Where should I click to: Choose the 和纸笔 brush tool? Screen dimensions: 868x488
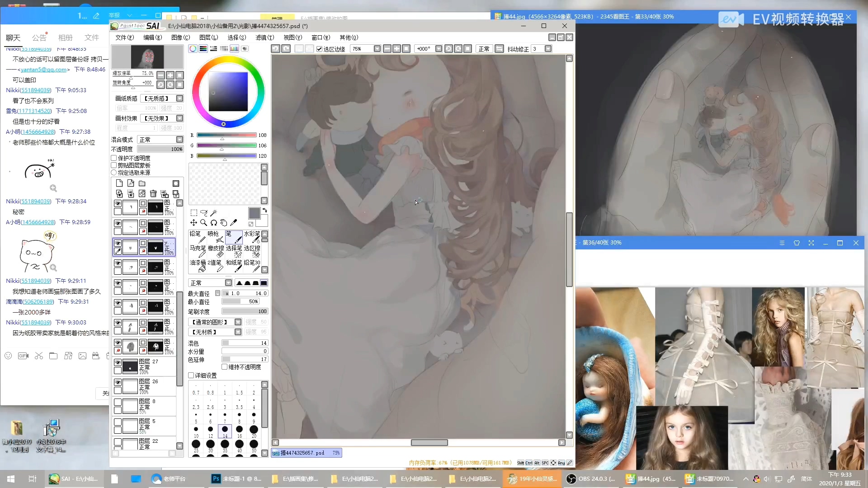234,266
